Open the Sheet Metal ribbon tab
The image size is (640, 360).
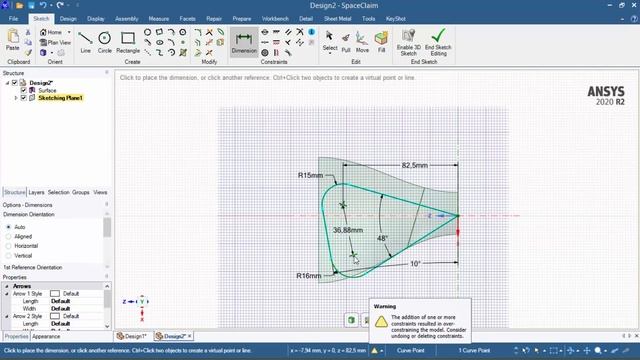click(338, 19)
